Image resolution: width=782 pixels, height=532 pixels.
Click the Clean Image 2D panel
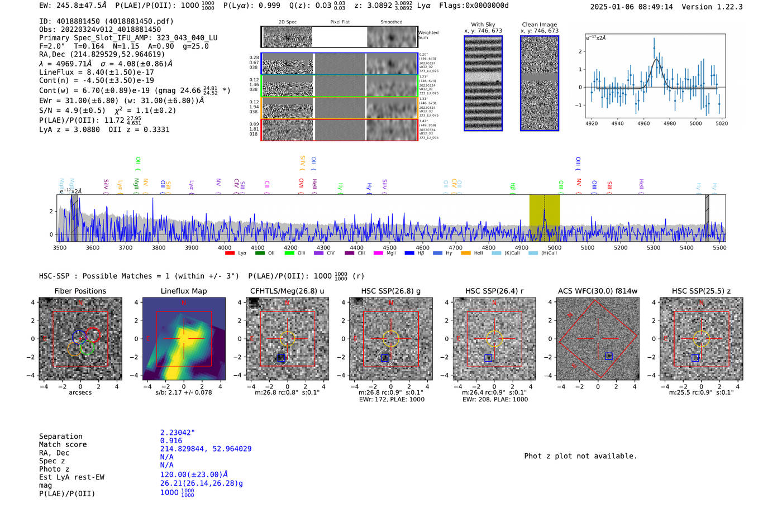click(x=540, y=83)
